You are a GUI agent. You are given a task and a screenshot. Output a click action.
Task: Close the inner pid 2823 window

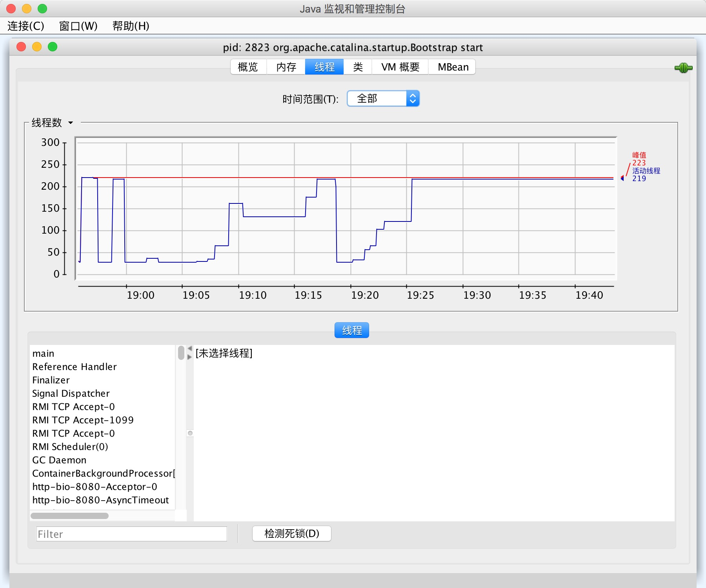pos(21,47)
